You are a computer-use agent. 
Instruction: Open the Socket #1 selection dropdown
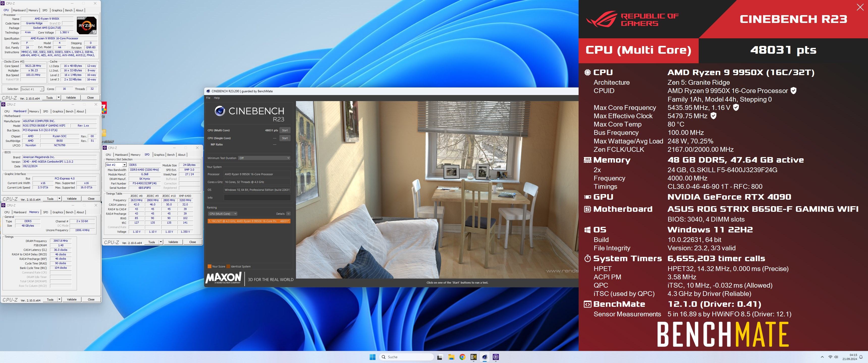(x=32, y=89)
